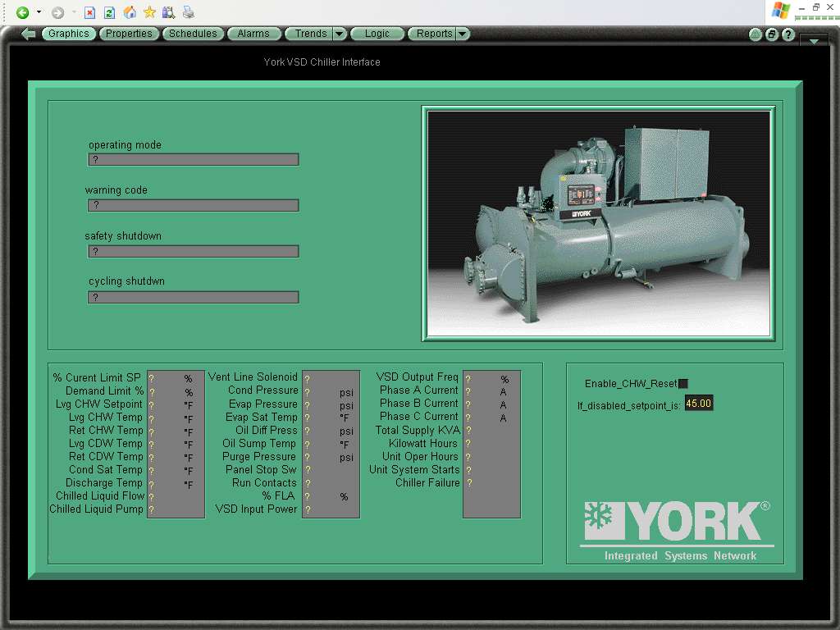The height and width of the screenshot is (630, 840).
Task: Click the browser green Back arrow
Action: click(22, 12)
